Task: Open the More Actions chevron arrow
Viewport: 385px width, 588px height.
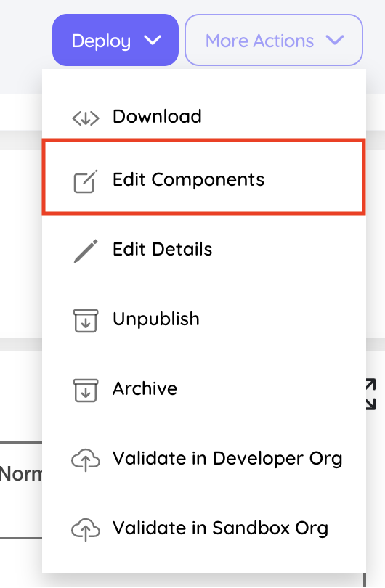Action: 335,40
